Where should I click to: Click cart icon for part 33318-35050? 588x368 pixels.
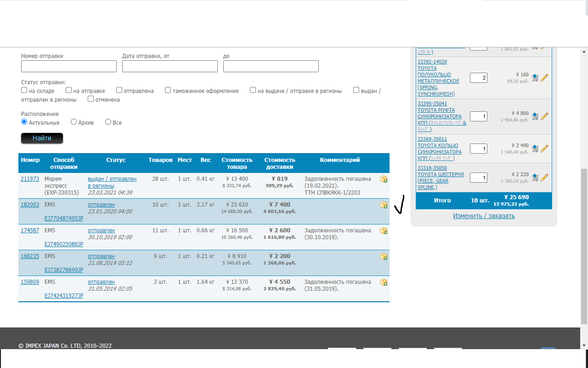535,178
